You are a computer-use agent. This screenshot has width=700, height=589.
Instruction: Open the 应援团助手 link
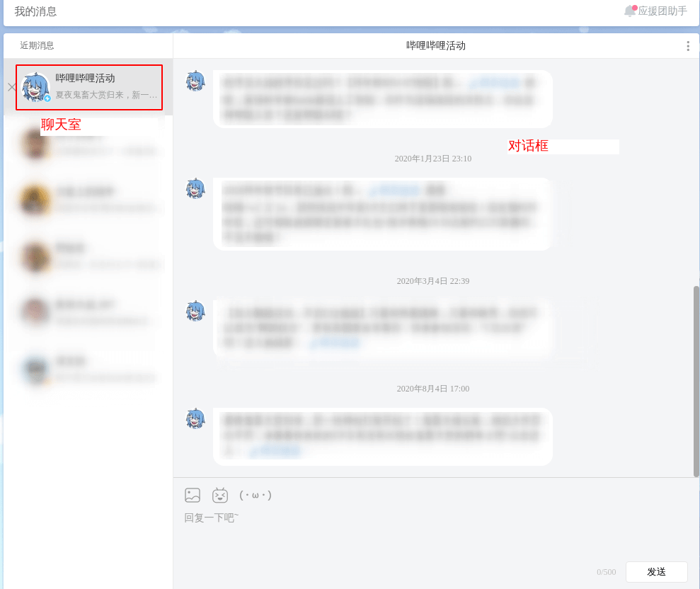pos(662,11)
